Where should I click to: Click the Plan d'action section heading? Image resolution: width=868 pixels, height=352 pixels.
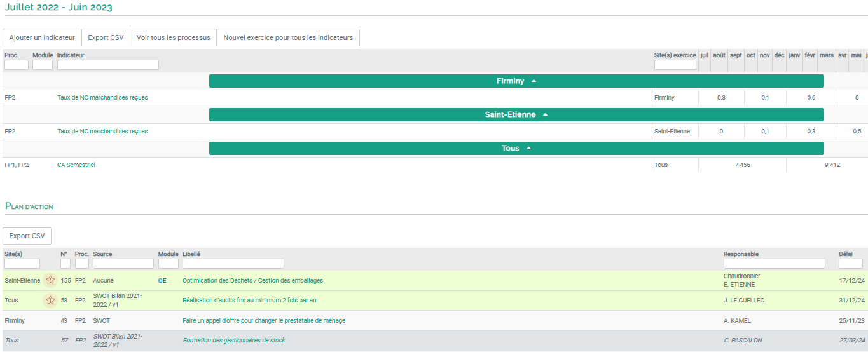(29, 206)
